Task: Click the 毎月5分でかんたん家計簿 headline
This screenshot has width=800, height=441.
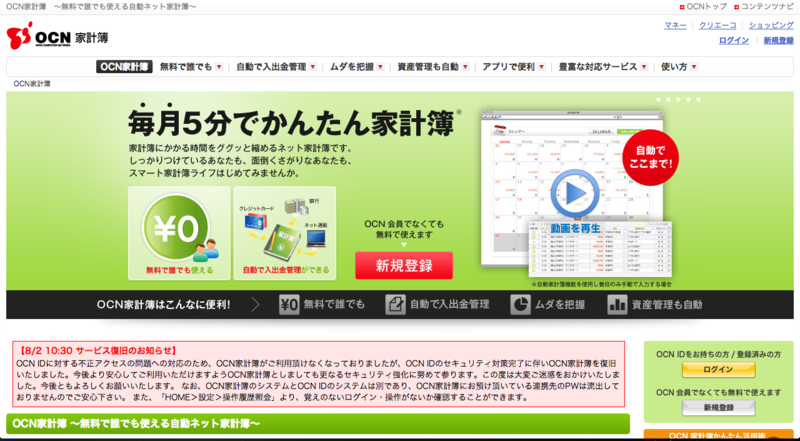Action: click(x=291, y=122)
